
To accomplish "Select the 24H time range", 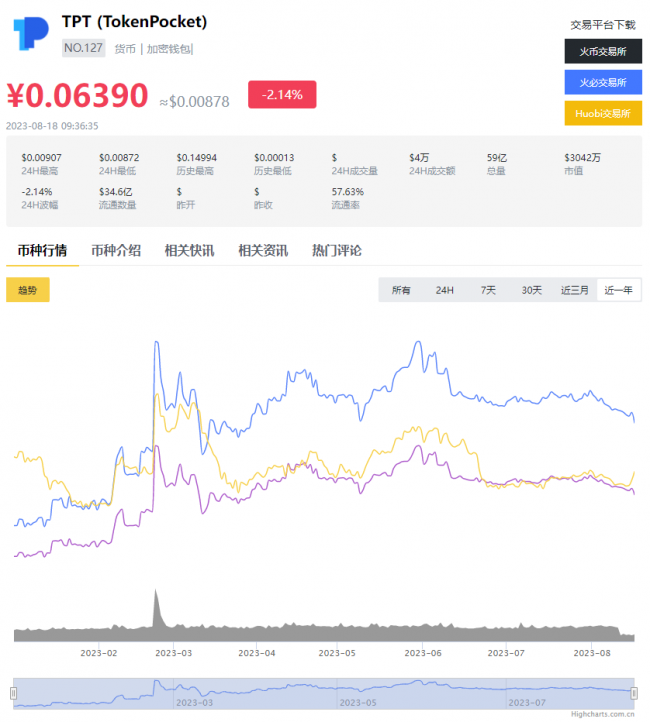I will [x=445, y=290].
